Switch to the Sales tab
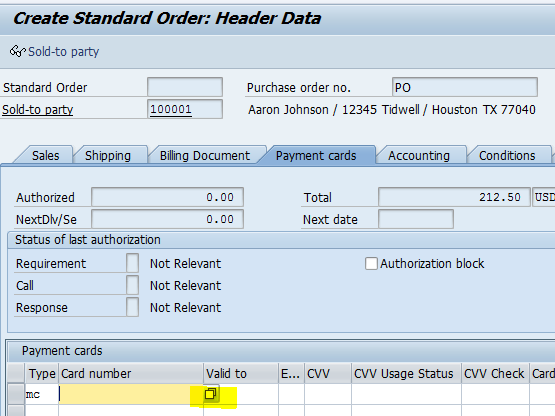The height and width of the screenshot is (416, 555). coord(45,155)
